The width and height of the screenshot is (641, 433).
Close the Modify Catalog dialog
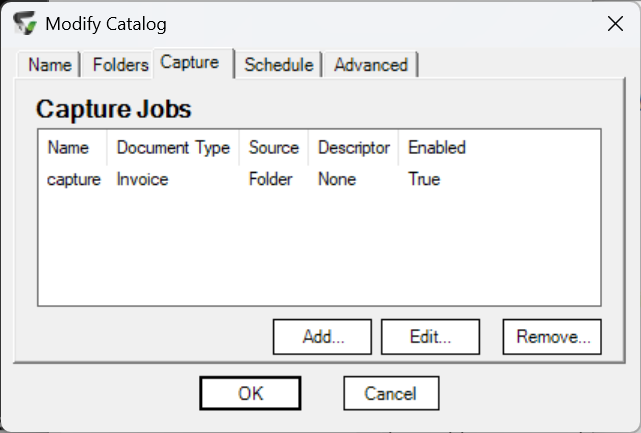[615, 24]
